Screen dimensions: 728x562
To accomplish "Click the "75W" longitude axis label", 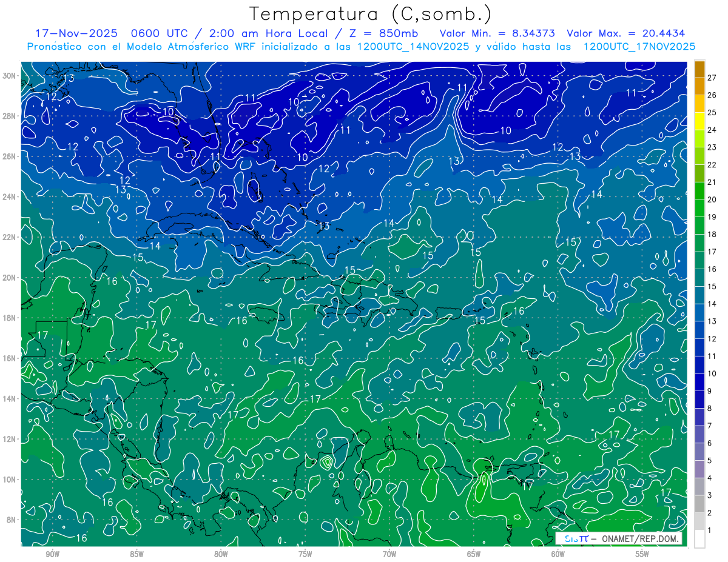I will (305, 555).
